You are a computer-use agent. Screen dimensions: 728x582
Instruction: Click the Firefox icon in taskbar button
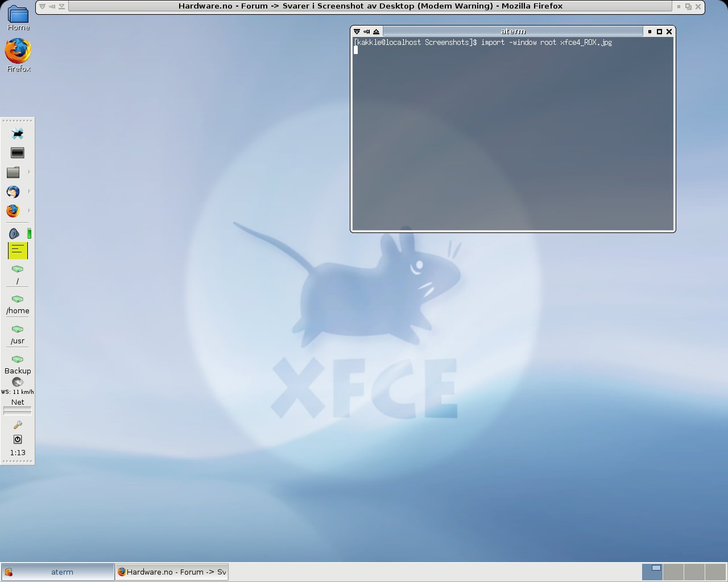(122, 572)
